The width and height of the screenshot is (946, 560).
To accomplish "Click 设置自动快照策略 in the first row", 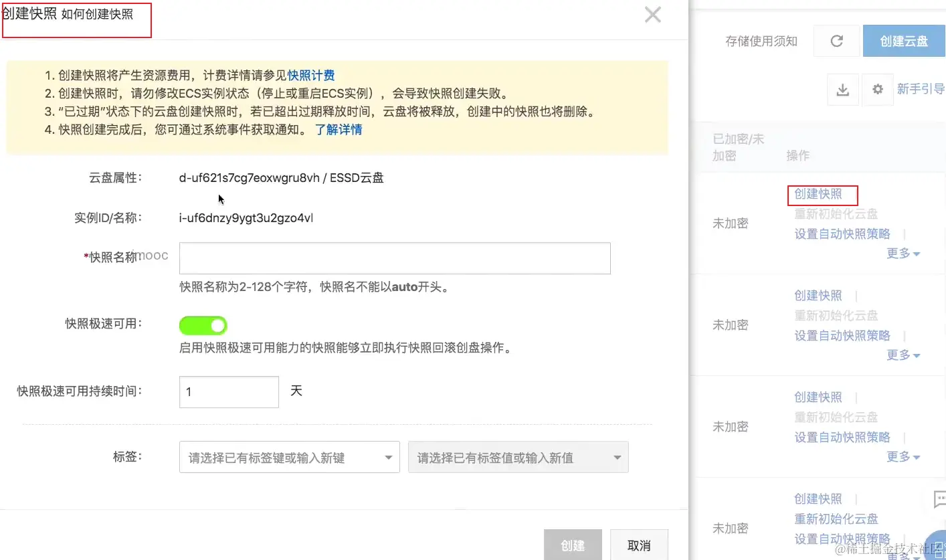I will [x=842, y=234].
